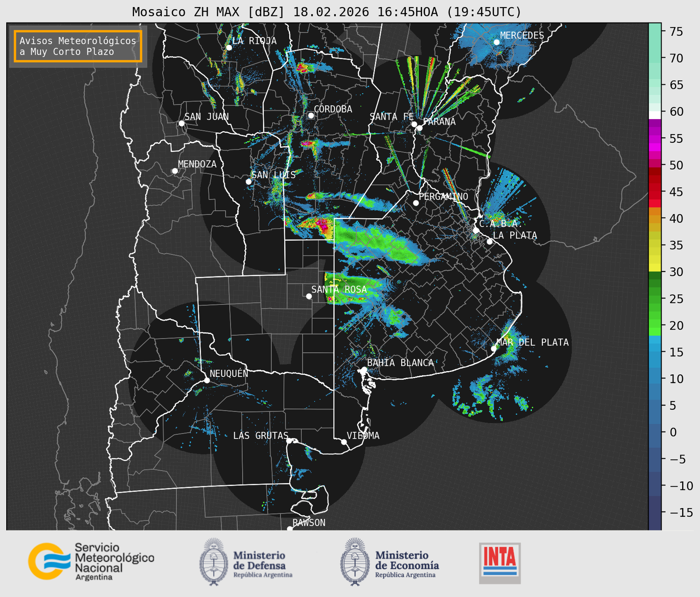The height and width of the screenshot is (597, 700).
Task: Click the Mercedes city marker dot
Action: (x=497, y=42)
